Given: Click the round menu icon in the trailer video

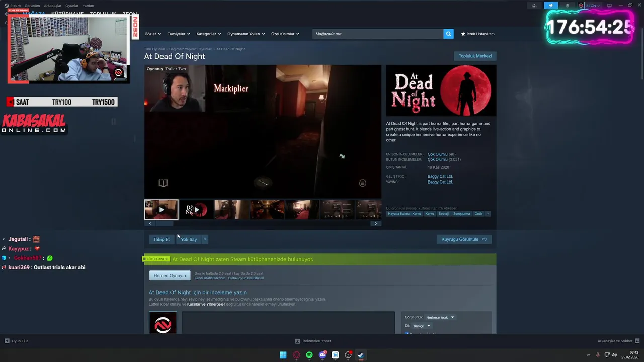Looking at the screenshot, I should point(362,183).
